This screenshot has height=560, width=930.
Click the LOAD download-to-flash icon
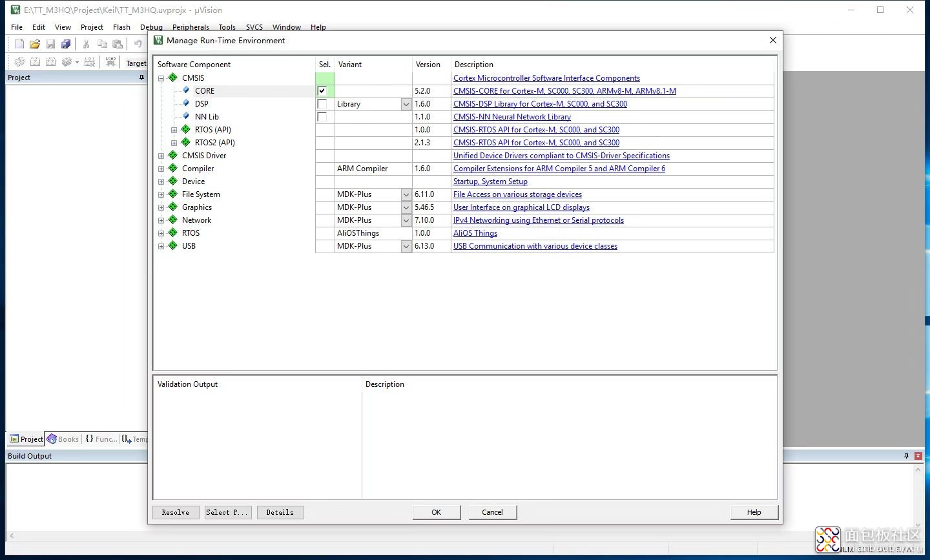(x=110, y=62)
